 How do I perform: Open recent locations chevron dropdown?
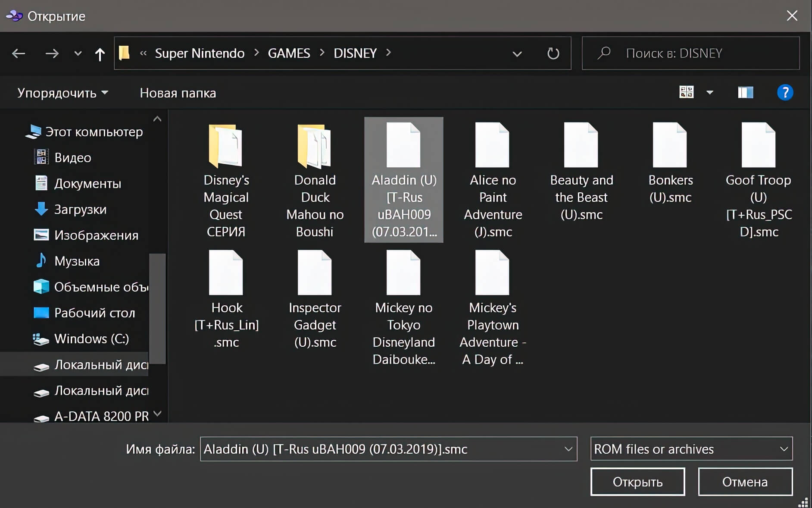tap(78, 53)
